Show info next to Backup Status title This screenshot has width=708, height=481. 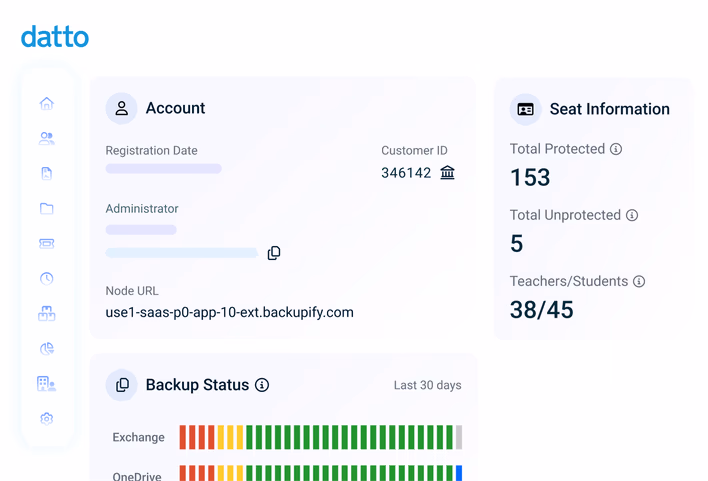click(x=262, y=385)
